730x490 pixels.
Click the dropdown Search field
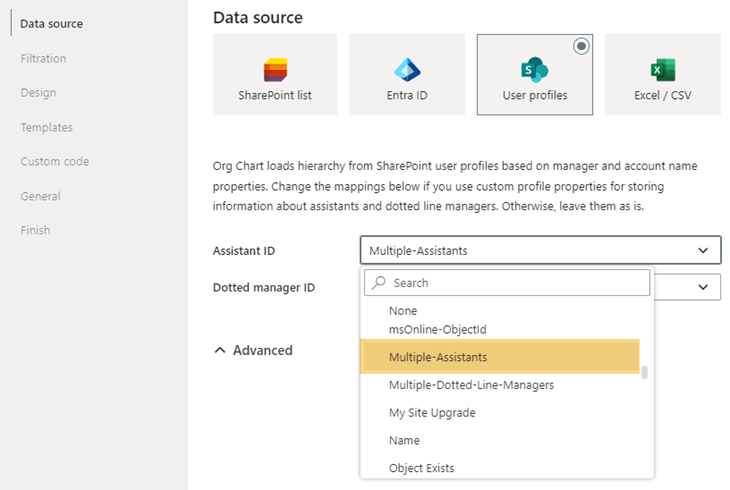[x=507, y=283]
